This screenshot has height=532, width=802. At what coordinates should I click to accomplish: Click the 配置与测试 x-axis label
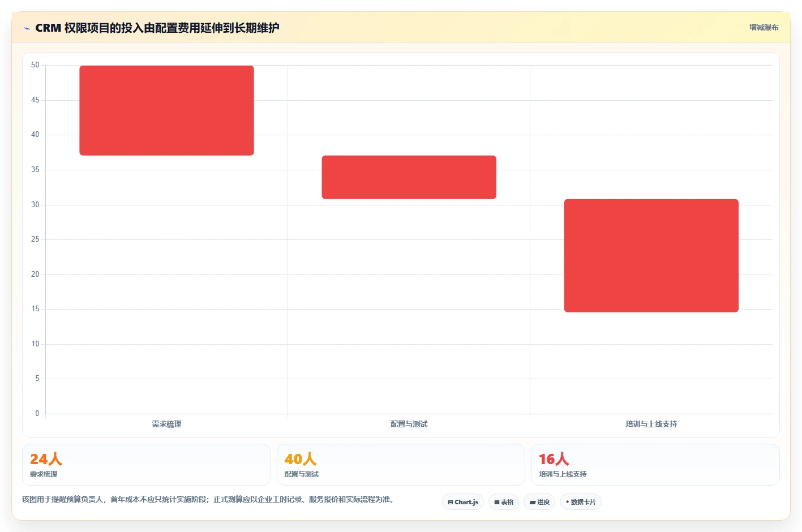point(409,424)
